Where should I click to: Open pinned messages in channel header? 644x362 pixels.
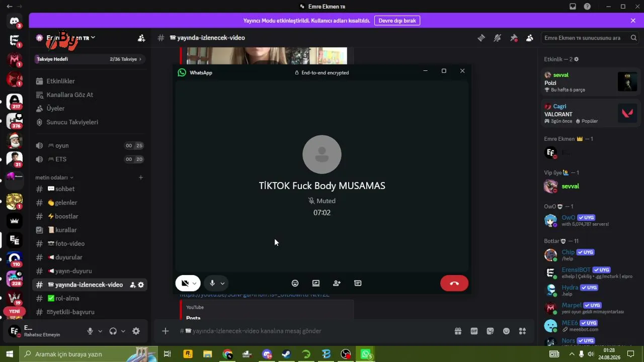coord(514,38)
